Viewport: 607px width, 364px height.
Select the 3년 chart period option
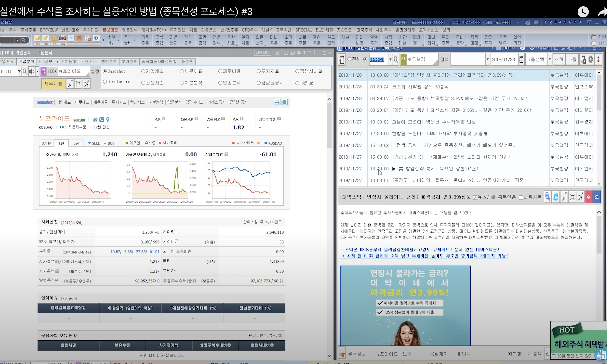(x=76, y=143)
